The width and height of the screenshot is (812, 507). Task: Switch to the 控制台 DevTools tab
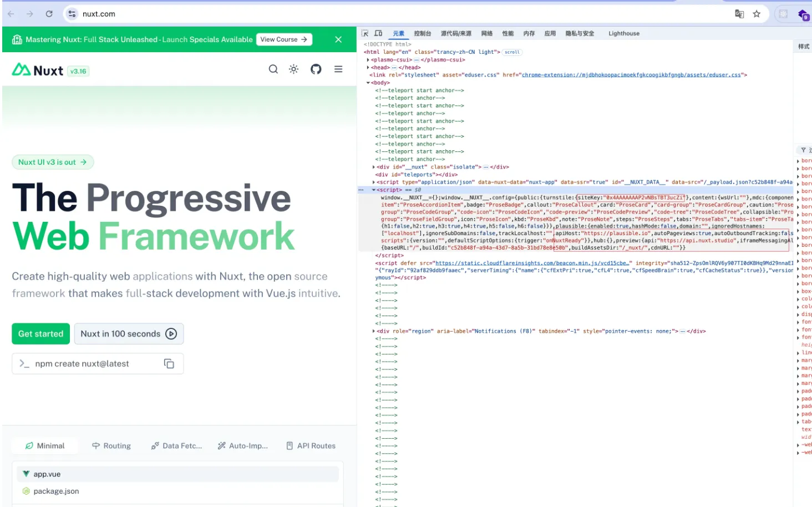click(423, 33)
